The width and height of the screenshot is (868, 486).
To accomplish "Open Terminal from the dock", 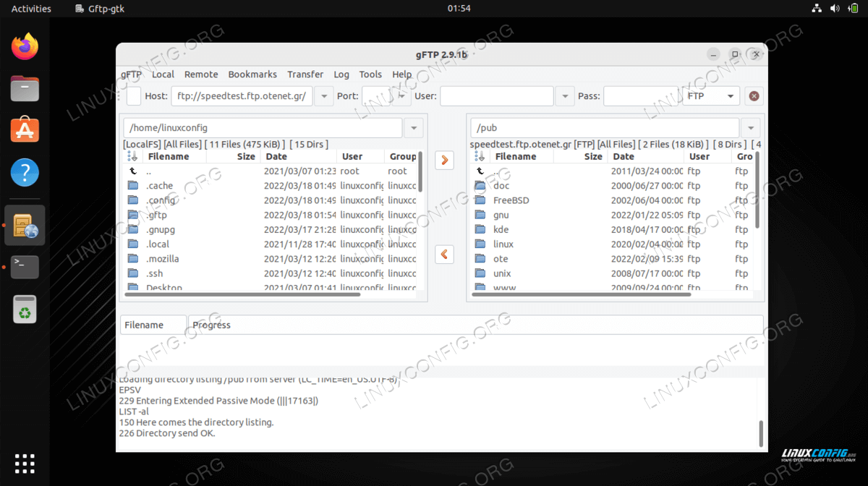I will pos(25,267).
